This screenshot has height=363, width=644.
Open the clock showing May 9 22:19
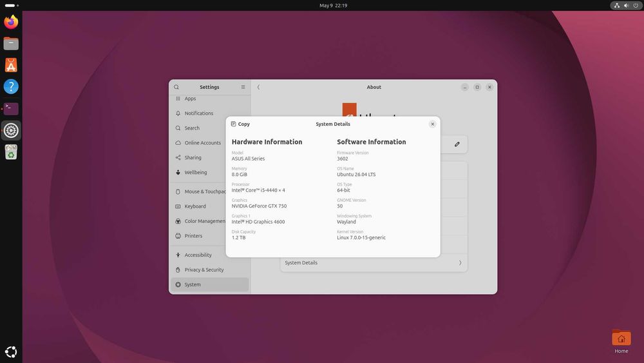pos(333,5)
